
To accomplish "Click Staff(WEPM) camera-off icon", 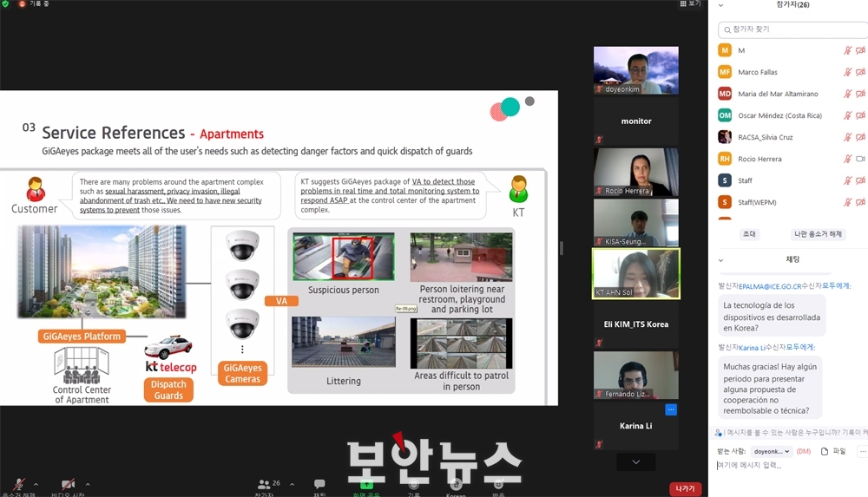I will click(860, 202).
